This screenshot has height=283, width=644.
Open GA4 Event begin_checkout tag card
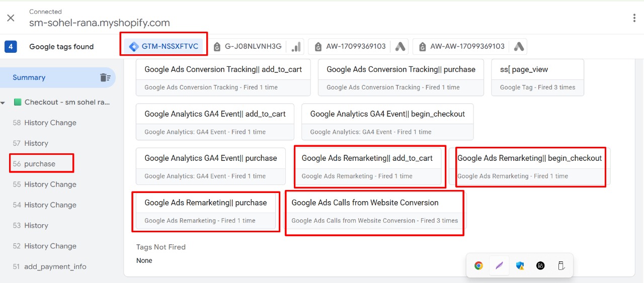coord(387,122)
